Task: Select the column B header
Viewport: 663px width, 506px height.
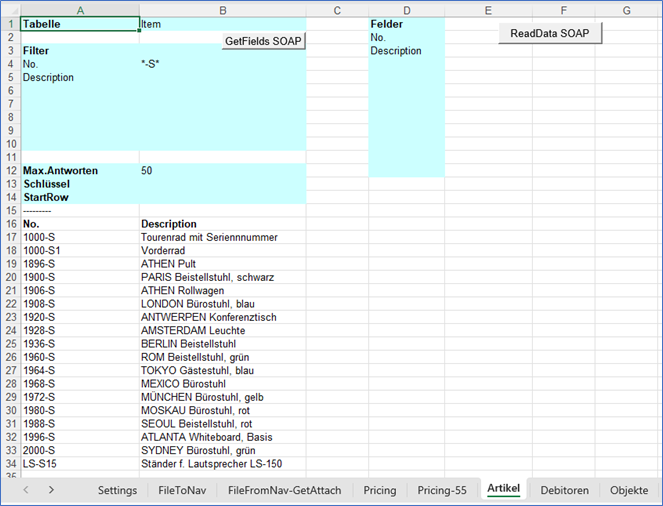Action: pyautogui.click(x=222, y=9)
